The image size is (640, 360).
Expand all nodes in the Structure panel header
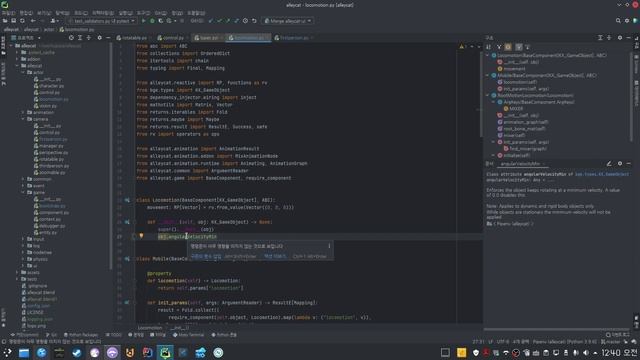coord(600,38)
